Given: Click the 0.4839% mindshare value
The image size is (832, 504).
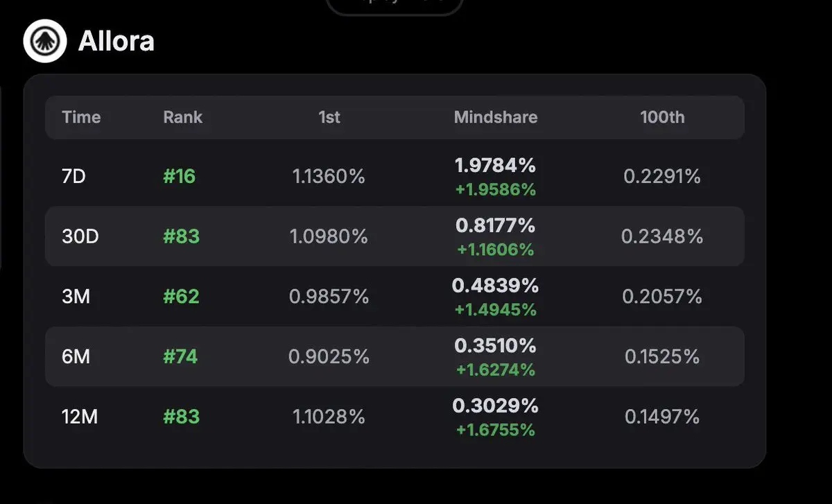Looking at the screenshot, I should tap(496, 286).
